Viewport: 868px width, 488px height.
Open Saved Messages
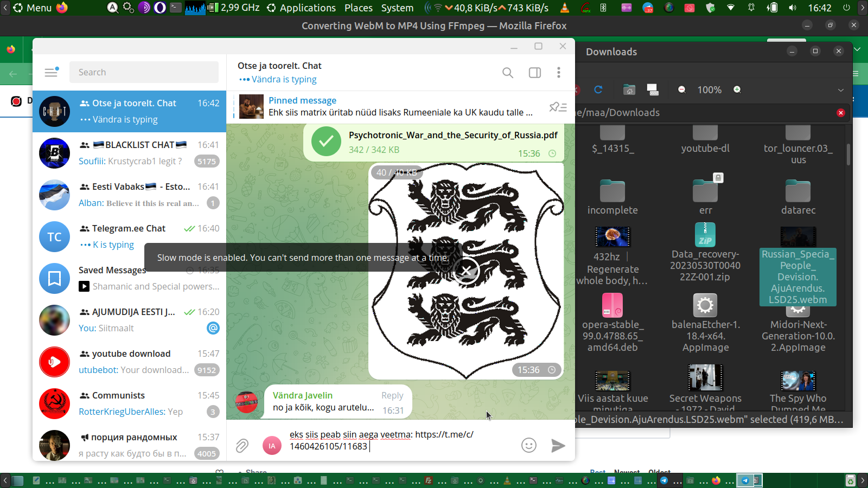click(x=129, y=278)
